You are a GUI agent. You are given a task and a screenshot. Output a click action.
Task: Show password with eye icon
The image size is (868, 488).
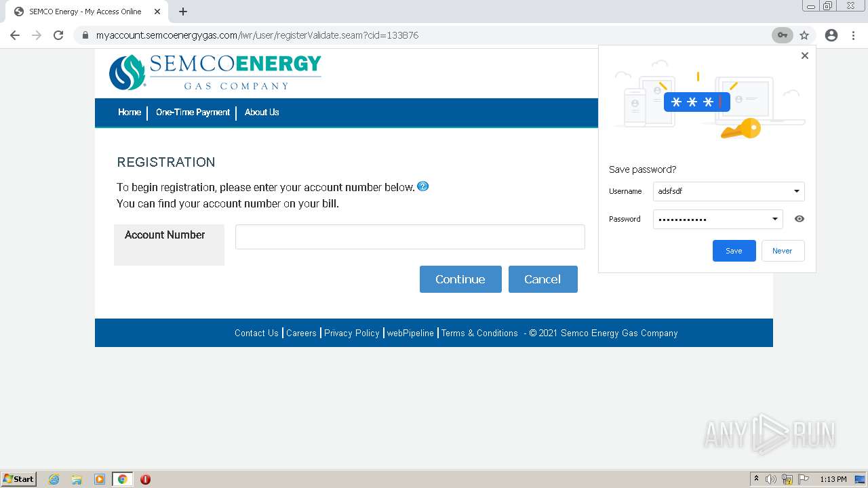point(800,219)
